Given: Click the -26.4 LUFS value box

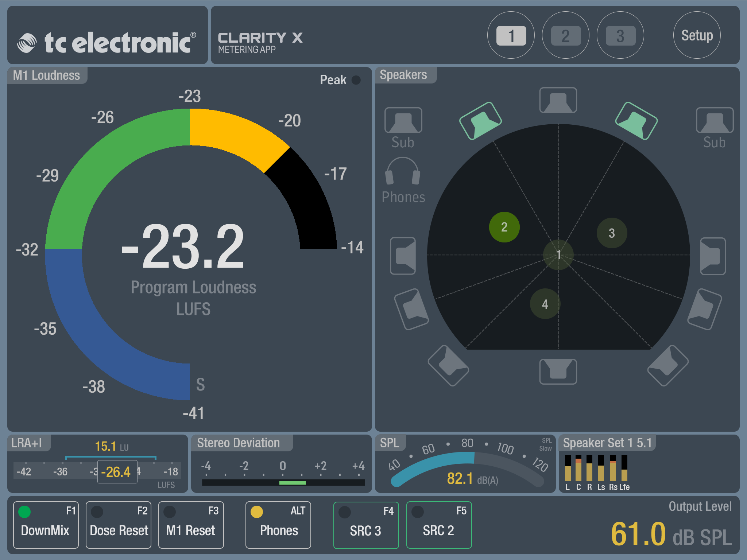Looking at the screenshot, I should coord(117,472).
